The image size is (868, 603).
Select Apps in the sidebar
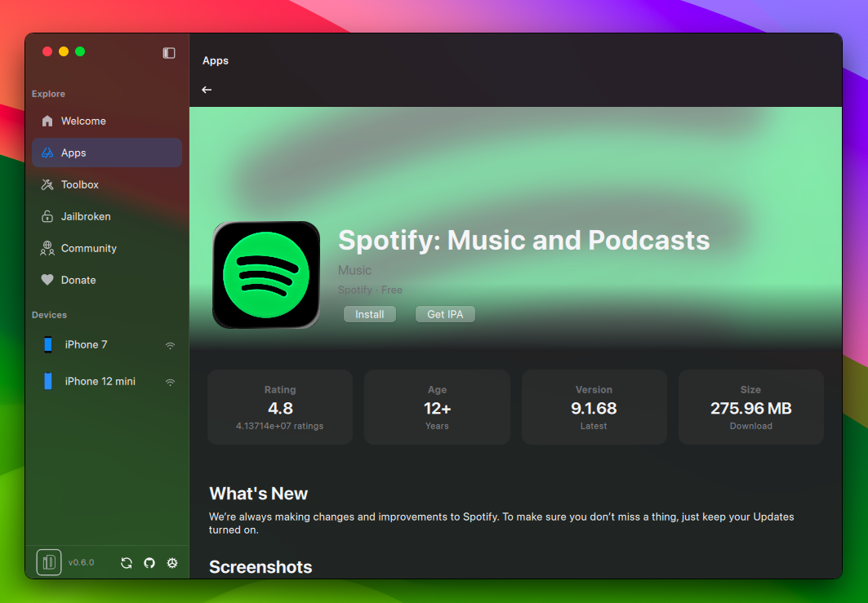coord(107,153)
